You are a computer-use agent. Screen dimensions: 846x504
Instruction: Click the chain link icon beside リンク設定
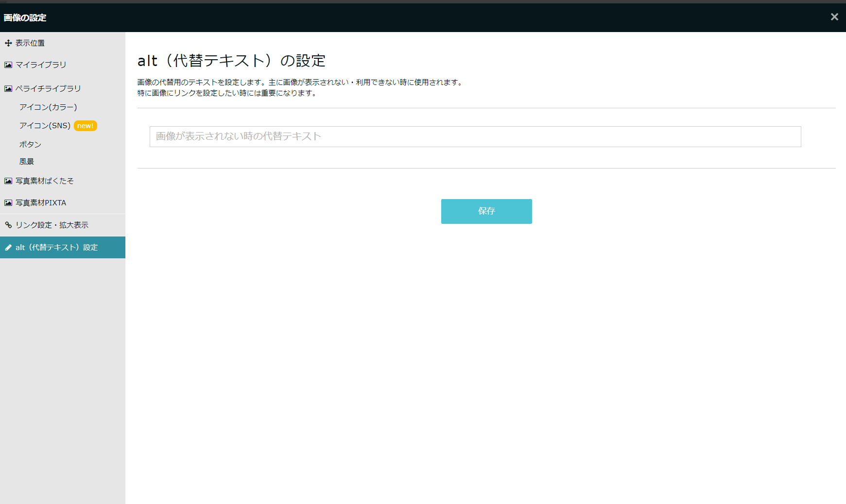coord(8,225)
